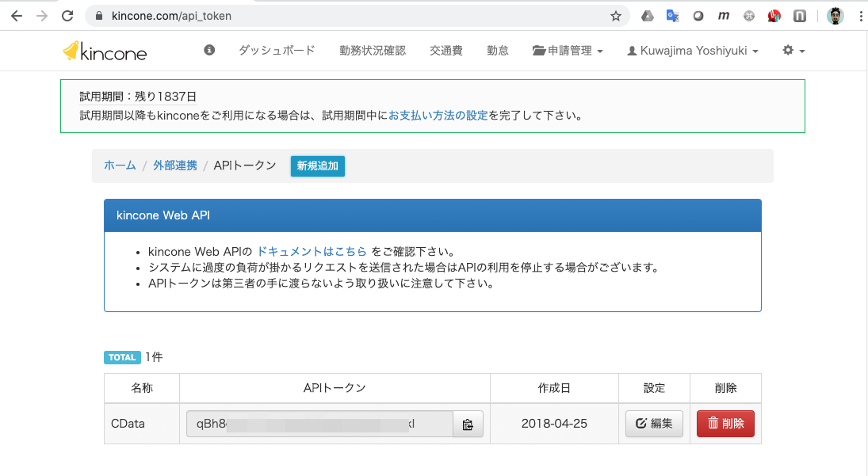Click the 作成日 column header
This screenshot has width=868, height=476.
(x=554, y=388)
